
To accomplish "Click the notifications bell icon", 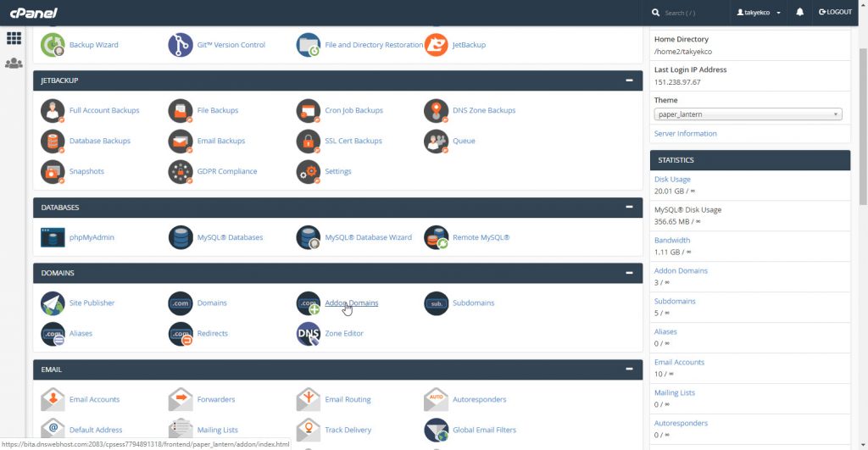I will (x=800, y=12).
